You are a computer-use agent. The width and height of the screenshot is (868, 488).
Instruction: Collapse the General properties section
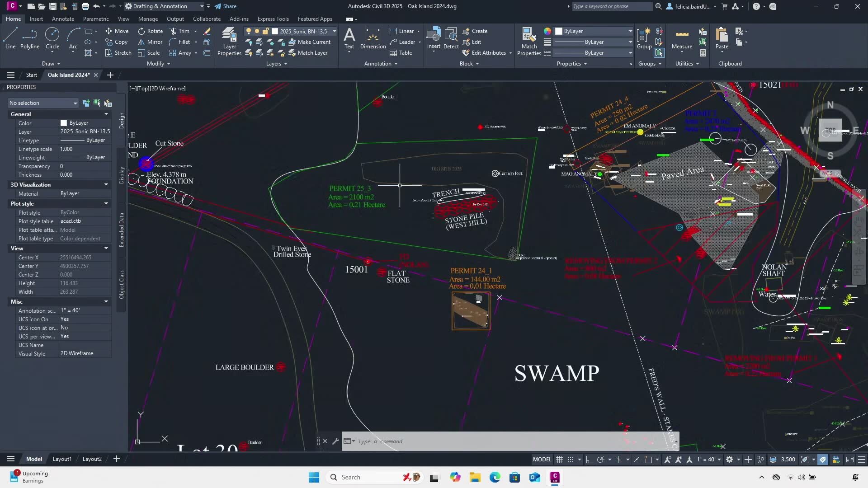pyautogui.click(x=106, y=114)
